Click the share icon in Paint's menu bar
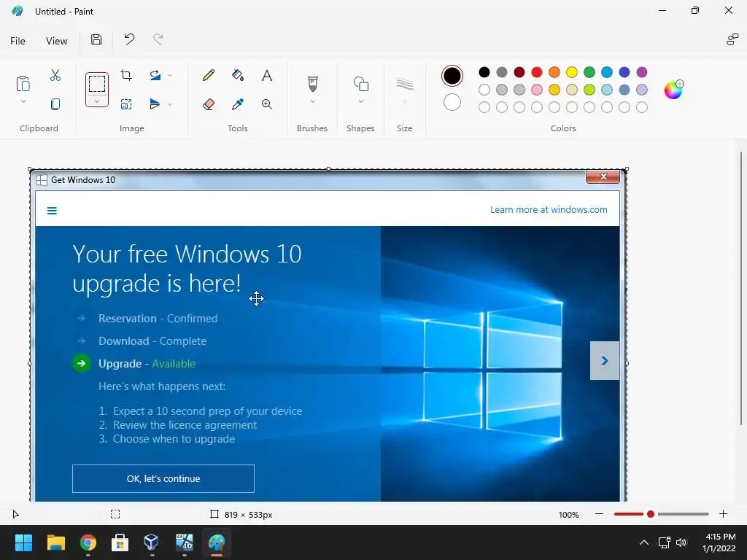The width and height of the screenshot is (747, 560). click(732, 39)
